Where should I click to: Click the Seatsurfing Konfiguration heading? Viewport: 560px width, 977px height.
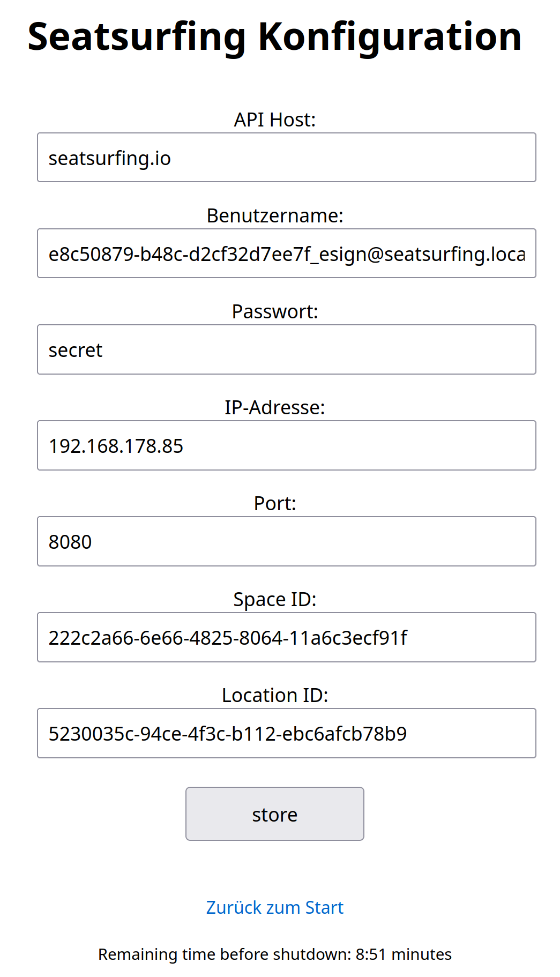click(274, 36)
